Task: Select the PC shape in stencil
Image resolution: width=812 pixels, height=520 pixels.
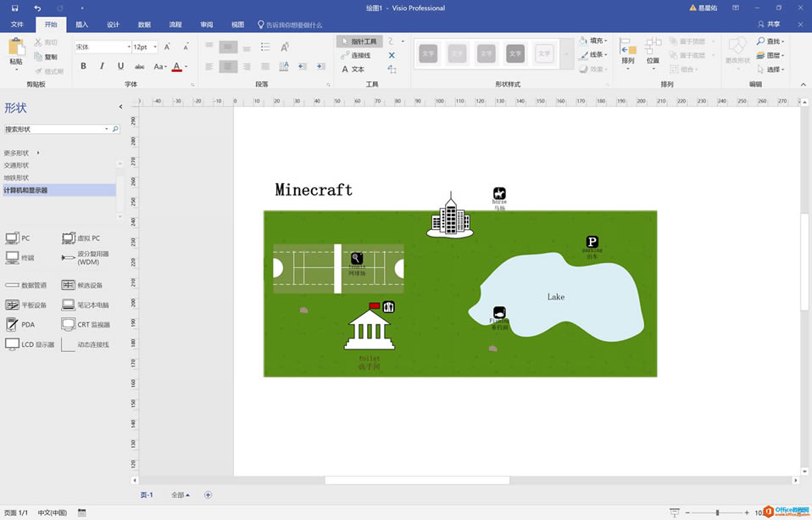Action: [x=18, y=238]
